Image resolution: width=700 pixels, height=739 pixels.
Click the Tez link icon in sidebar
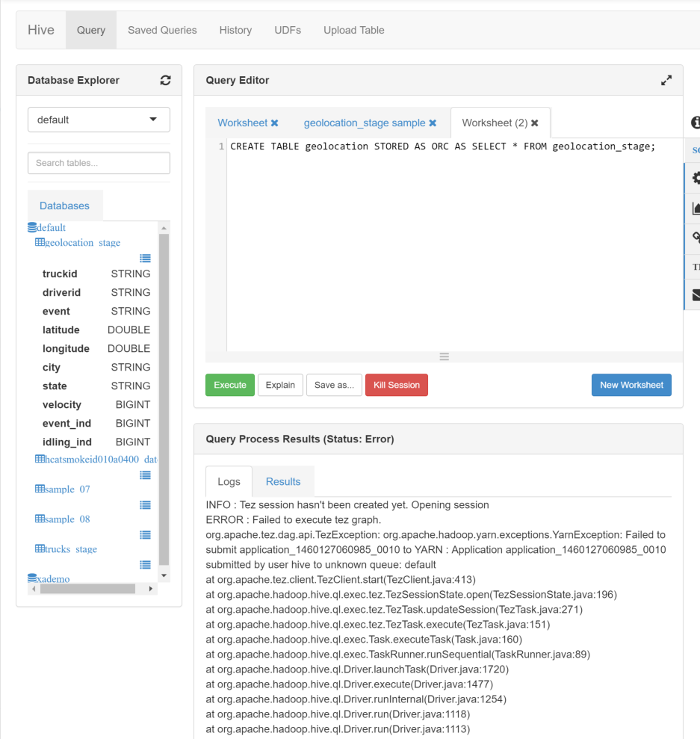(695, 238)
